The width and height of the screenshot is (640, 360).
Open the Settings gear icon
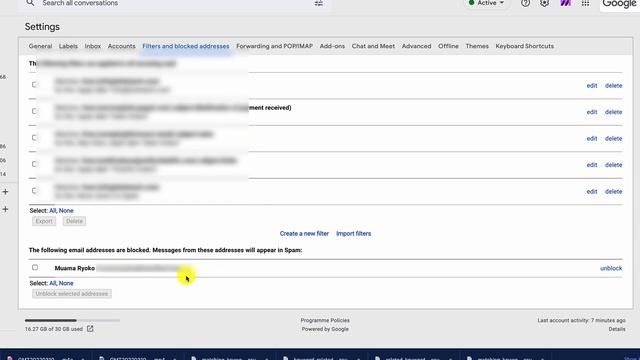click(x=544, y=3)
